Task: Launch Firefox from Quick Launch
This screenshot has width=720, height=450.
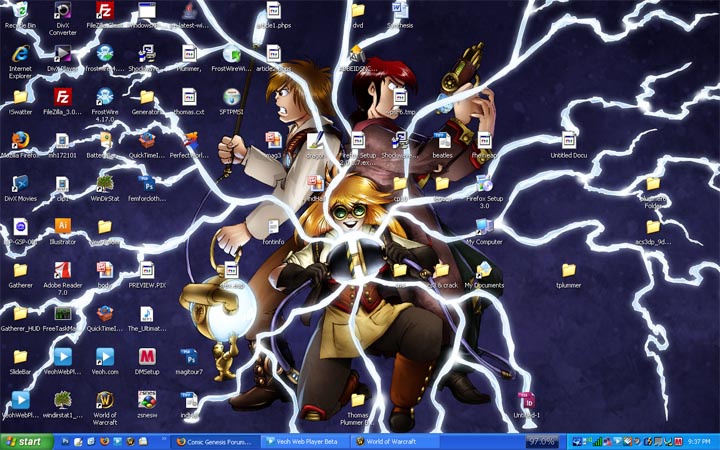Action: 105,442
